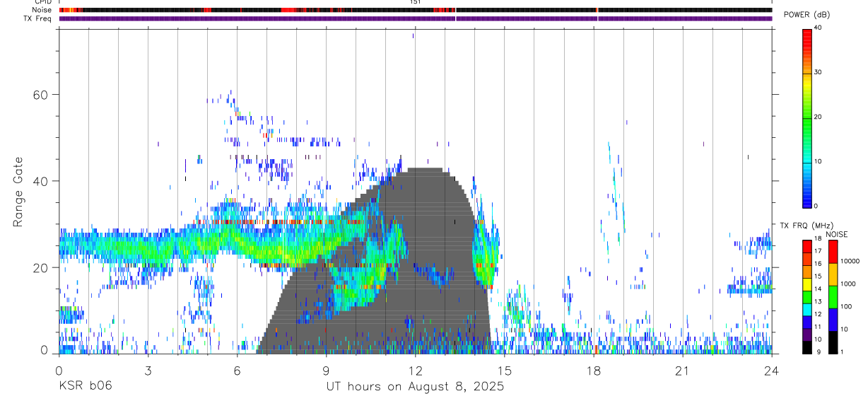Pick the blue bottom of POWER colorbar

pos(807,198)
